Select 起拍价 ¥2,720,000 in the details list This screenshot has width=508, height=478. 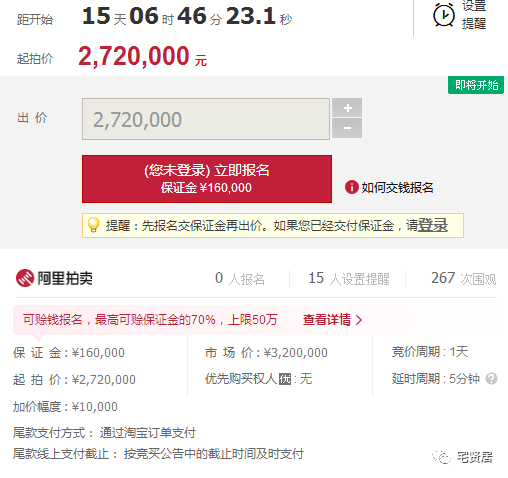[x=74, y=380]
